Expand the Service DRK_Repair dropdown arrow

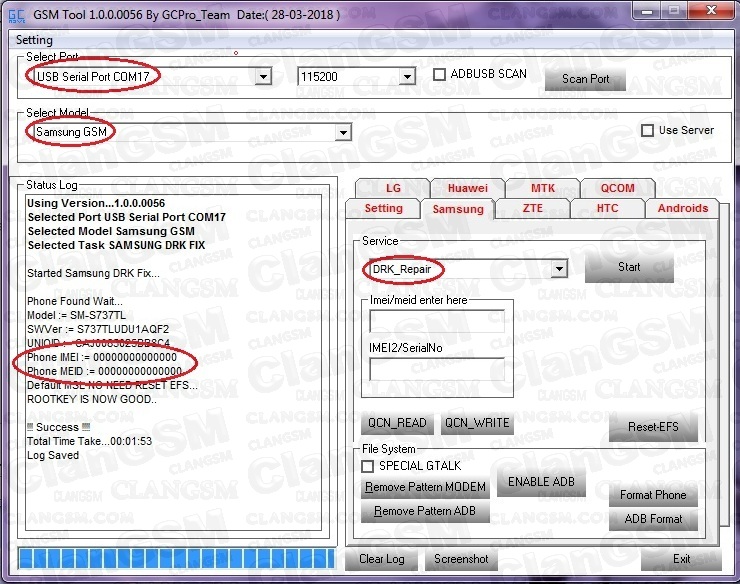point(559,269)
